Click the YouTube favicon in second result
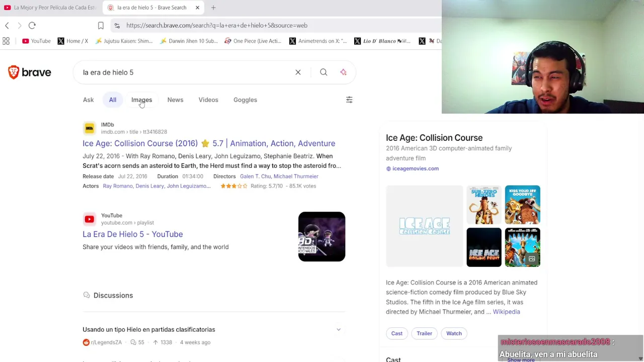 pos(89,219)
